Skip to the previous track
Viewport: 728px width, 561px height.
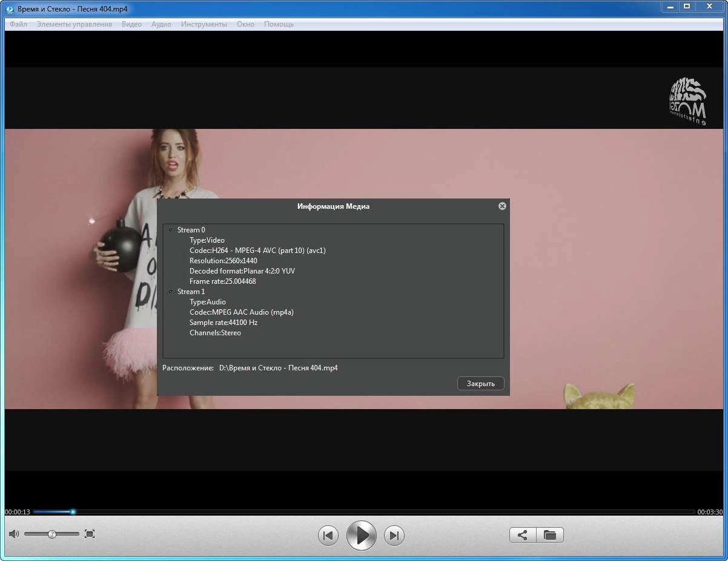click(x=328, y=535)
